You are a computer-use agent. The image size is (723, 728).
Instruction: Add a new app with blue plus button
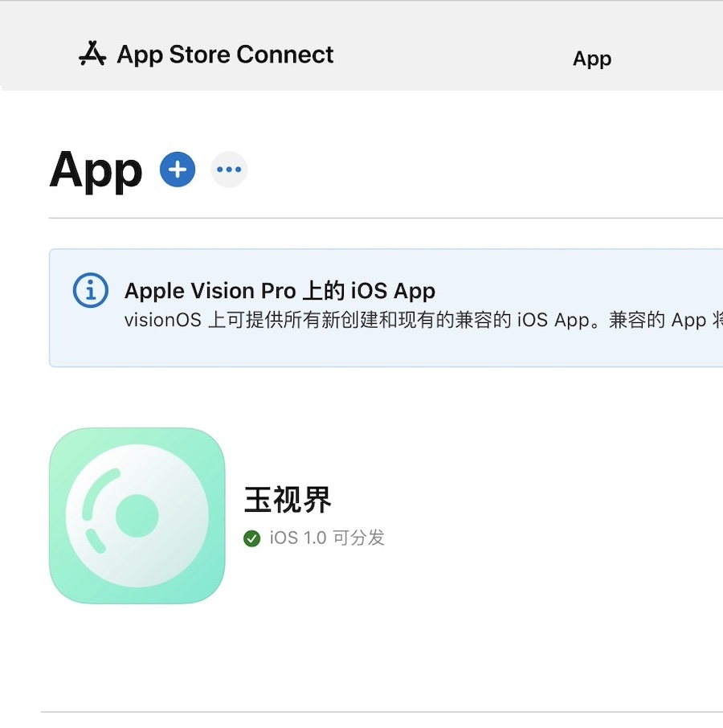178,170
